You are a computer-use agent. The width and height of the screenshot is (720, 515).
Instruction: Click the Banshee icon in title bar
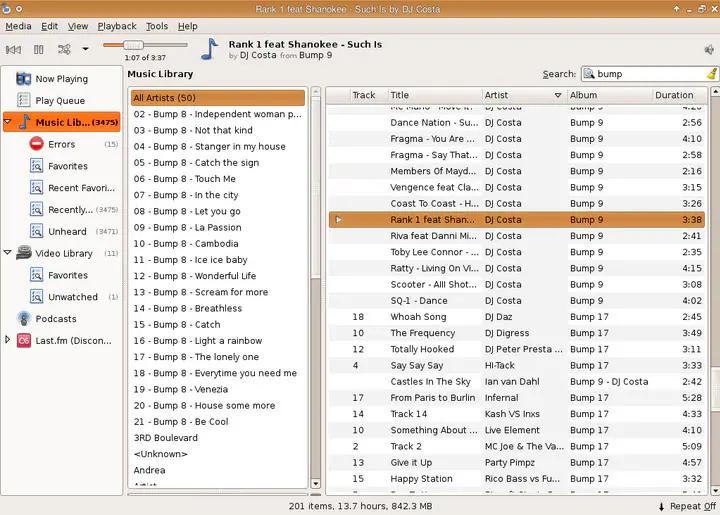click(x=6, y=8)
